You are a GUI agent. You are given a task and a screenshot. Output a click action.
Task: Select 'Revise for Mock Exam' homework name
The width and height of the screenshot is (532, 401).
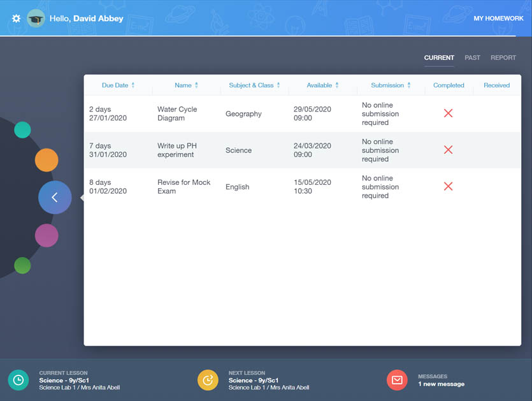click(x=184, y=187)
